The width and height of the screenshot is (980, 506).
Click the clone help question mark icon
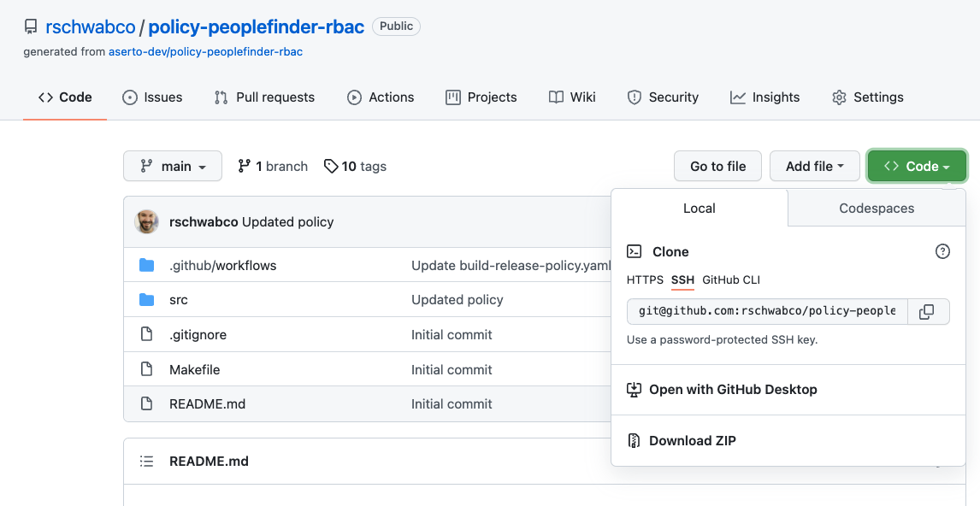point(942,251)
